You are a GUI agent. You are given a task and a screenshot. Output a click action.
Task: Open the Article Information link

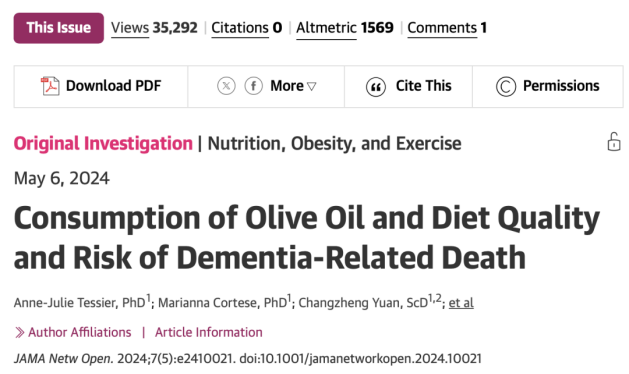(x=209, y=332)
